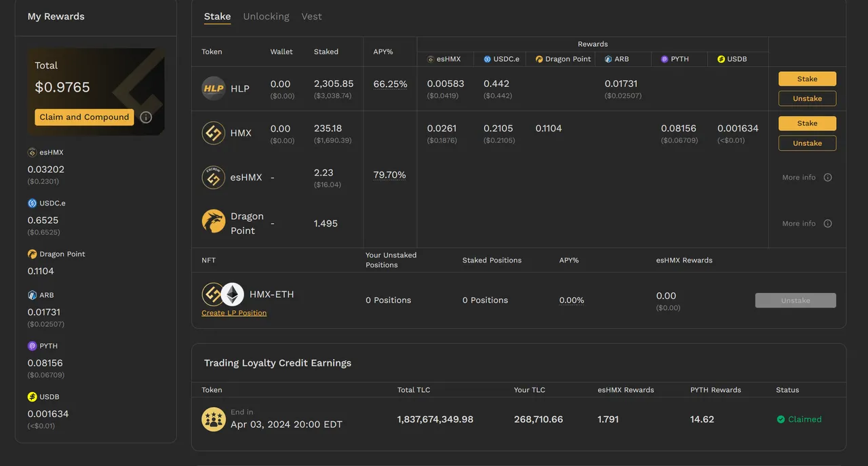Click the Trading Loyalty Credit group icon

point(214,419)
